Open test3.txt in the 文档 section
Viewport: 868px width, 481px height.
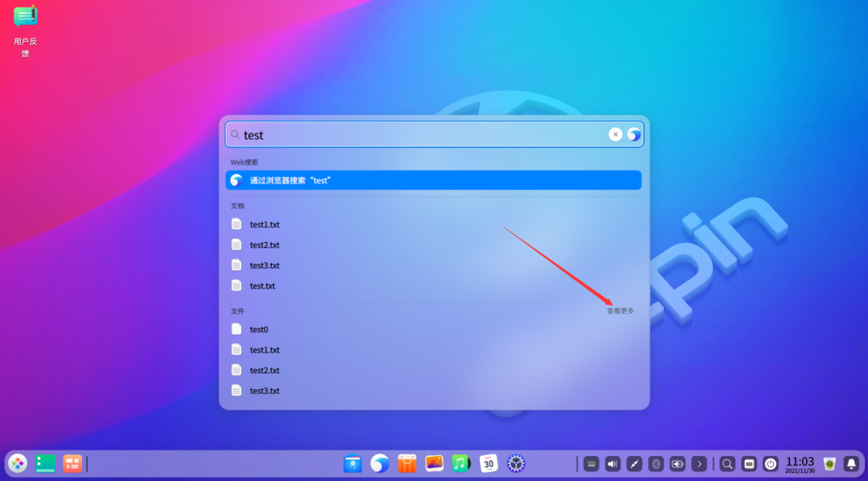point(433,265)
